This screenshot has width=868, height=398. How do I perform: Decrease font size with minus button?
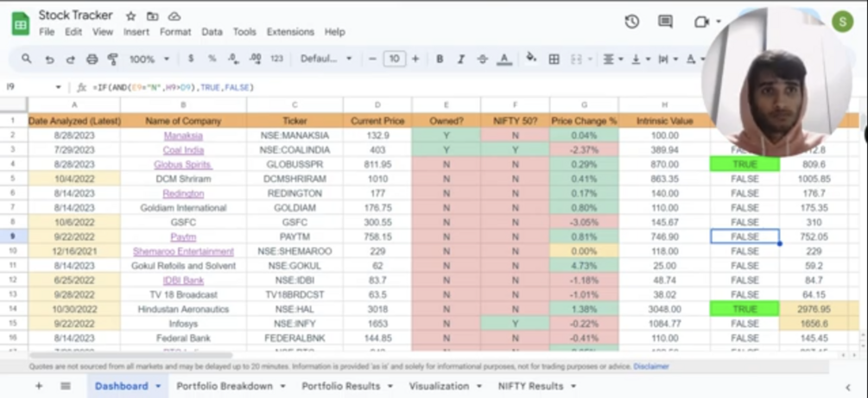[372, 59]
